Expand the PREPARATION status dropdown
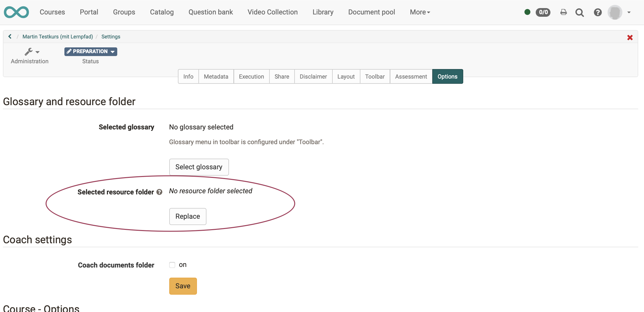644x312 pixels. point(91,51)
